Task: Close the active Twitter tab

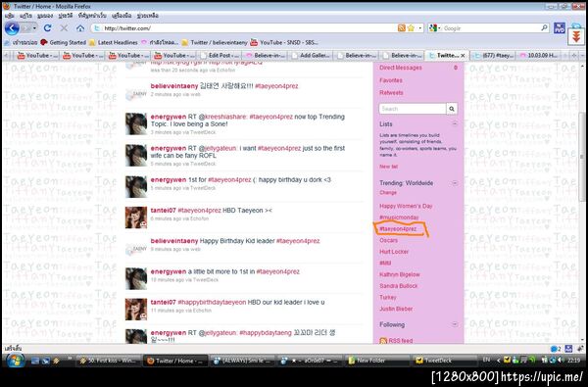Action: [x=463, y=56]
